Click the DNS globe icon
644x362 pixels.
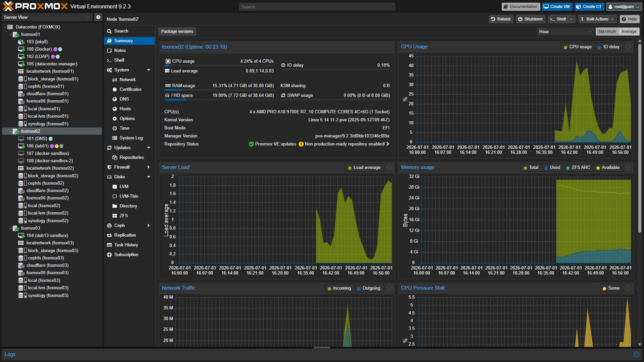click(115, 99)
